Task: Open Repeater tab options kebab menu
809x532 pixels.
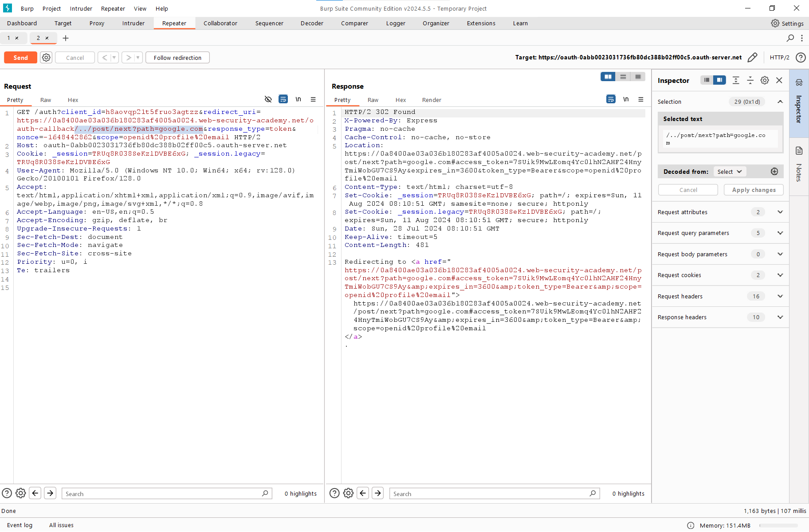Action: click(x=802, y=38)
